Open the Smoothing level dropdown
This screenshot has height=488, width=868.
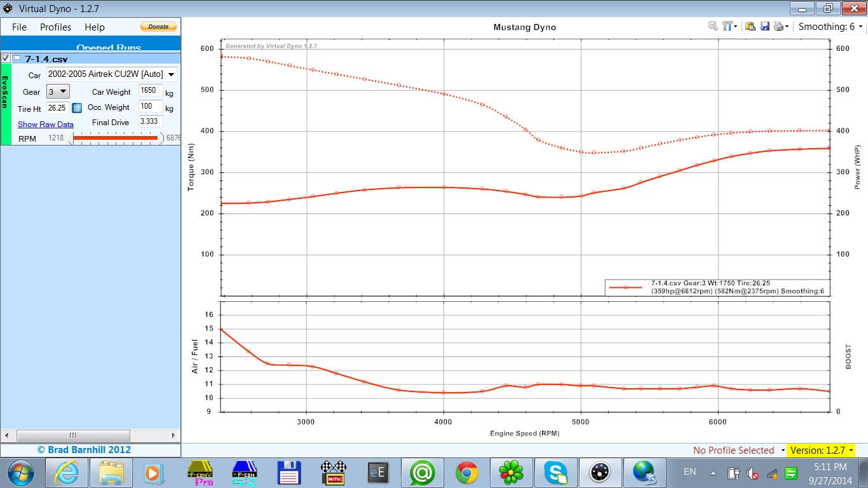click(831, 27)
